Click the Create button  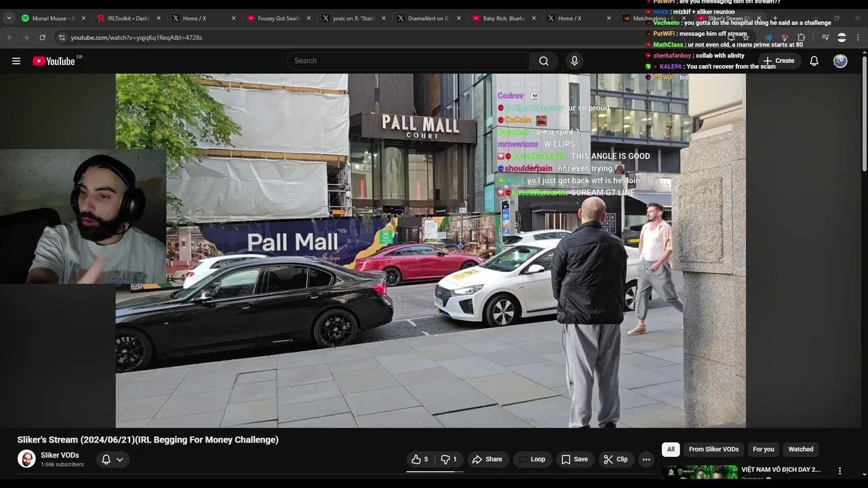[x=778, y=61]
